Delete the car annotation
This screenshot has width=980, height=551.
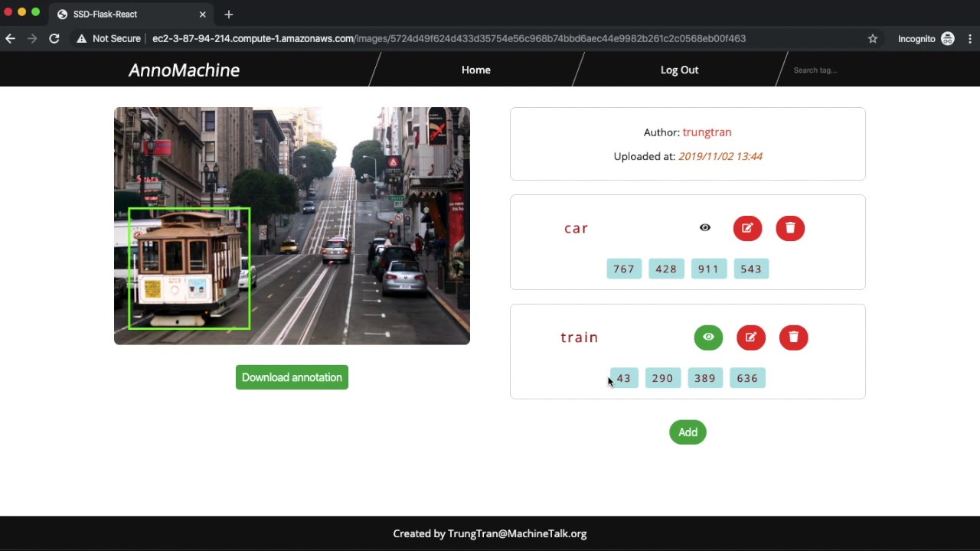pyautogui.click(x=790, y=228)
